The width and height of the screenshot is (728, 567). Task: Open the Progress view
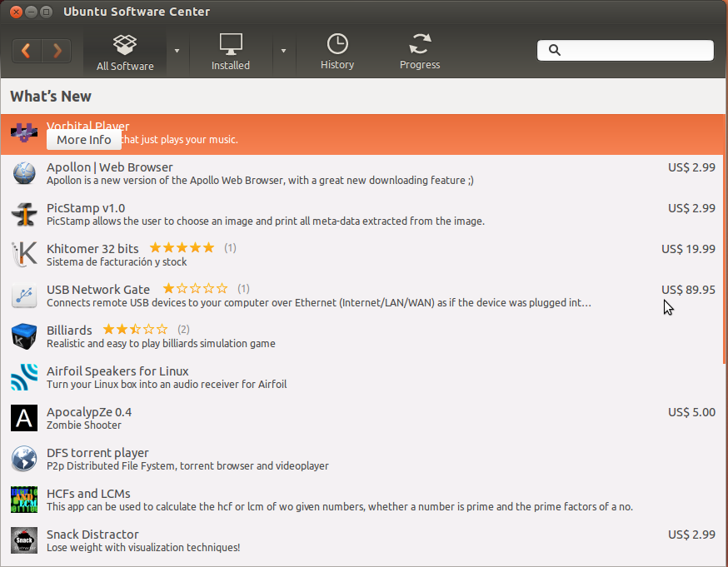(x=420, y=50)
